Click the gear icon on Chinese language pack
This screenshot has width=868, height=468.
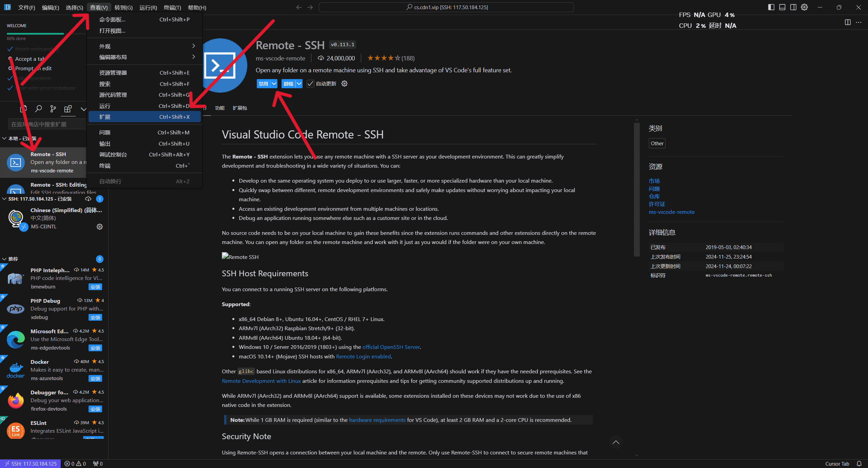point(99,227)
